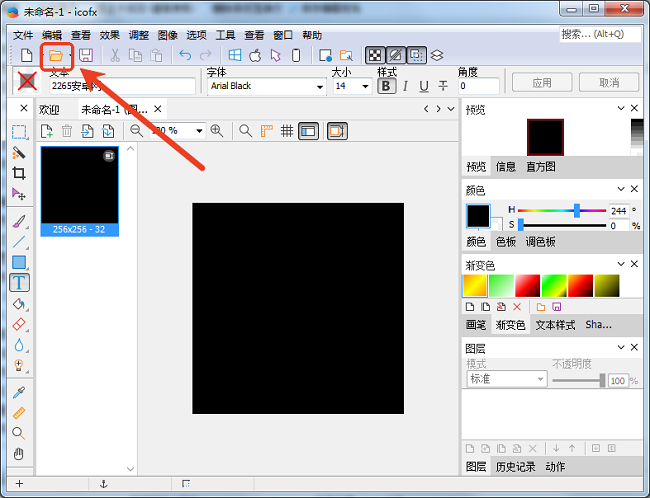This screenshot has width=650, height=498.
Task: Select the rectangular marquee selection tool
Action: click(19, 132)
